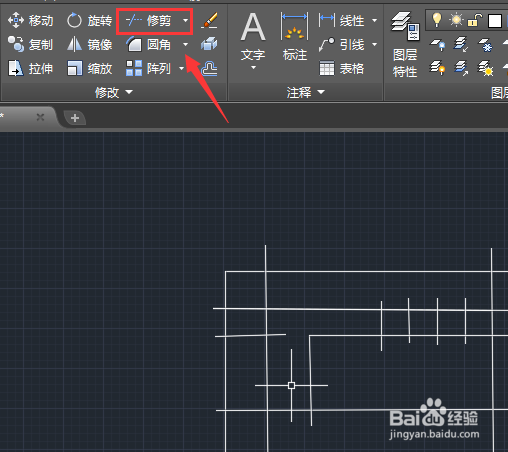Viewport: 508px width, 452px height.
Task: Select the 拉伸 (Stretch) tool
Action: [x=30, y=68]
